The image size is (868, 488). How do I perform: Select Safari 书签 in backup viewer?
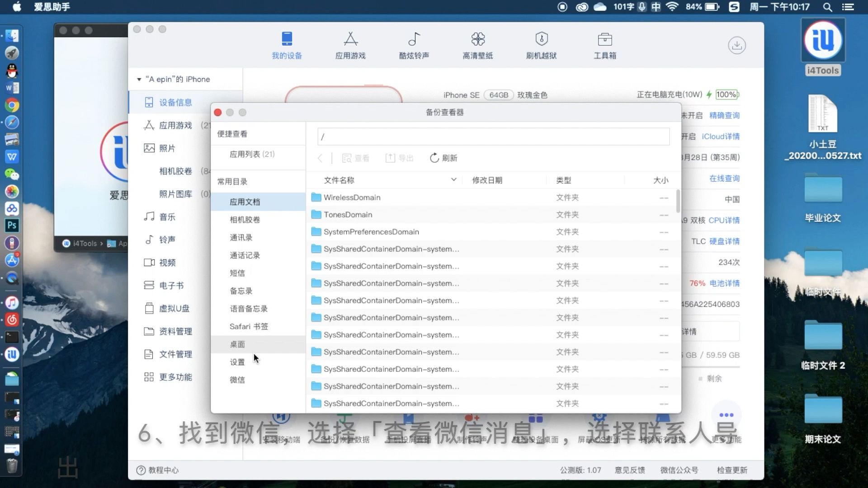pos(249,326)
